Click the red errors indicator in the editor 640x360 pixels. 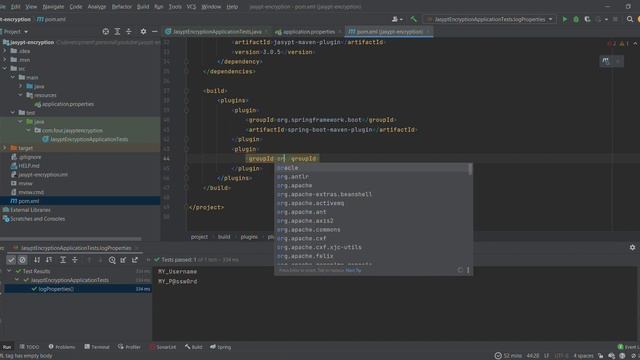(x=612, y=43)
